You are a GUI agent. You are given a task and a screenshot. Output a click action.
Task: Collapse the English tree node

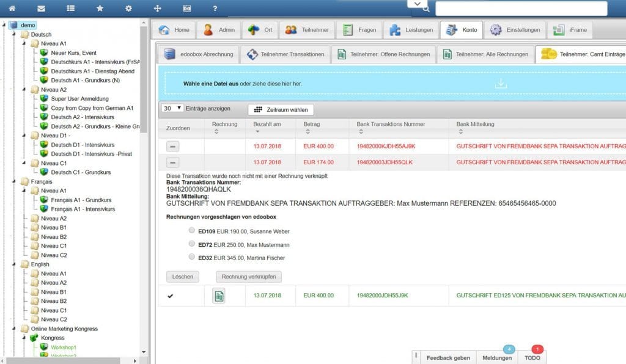coord(13,264)
